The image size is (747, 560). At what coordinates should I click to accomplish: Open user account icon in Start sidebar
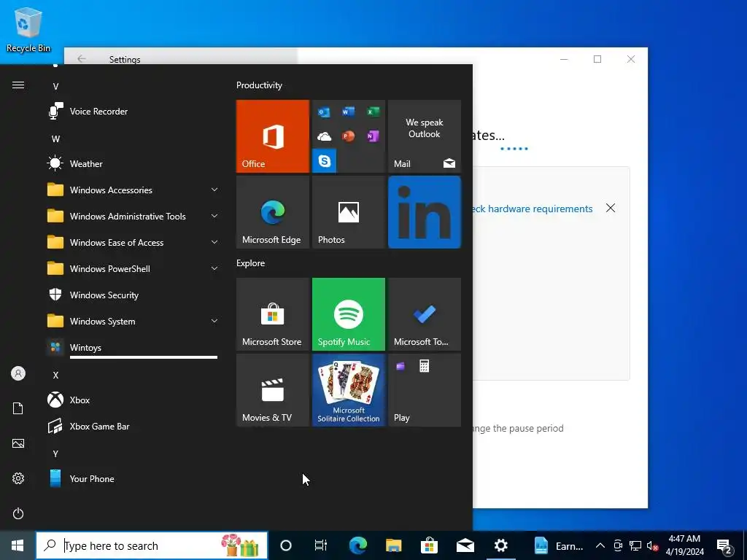click(18, 373)
